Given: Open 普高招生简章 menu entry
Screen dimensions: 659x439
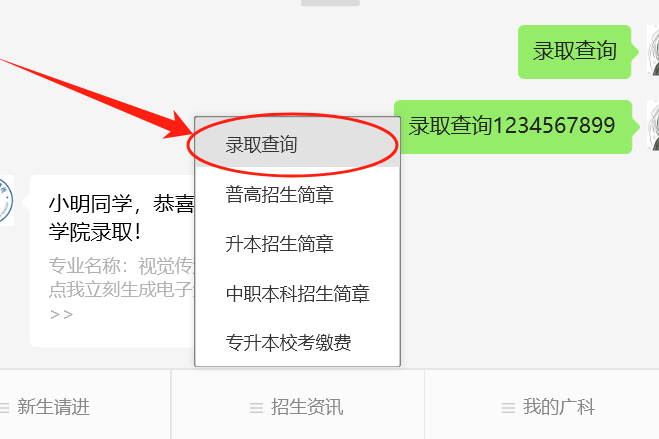Looking at the screenshot, I should tap(298, 195).
